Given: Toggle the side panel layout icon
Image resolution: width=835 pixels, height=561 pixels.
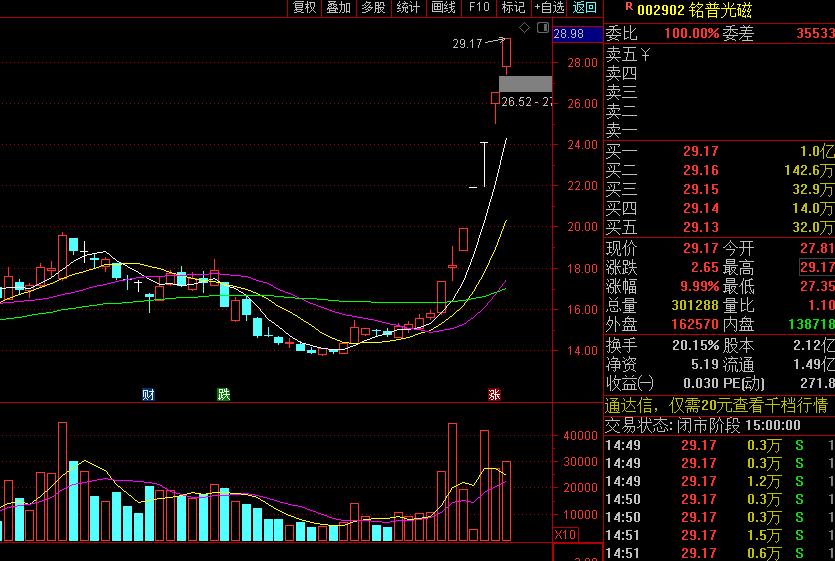Looking at the screenshot, I should [x=543, y=28].
